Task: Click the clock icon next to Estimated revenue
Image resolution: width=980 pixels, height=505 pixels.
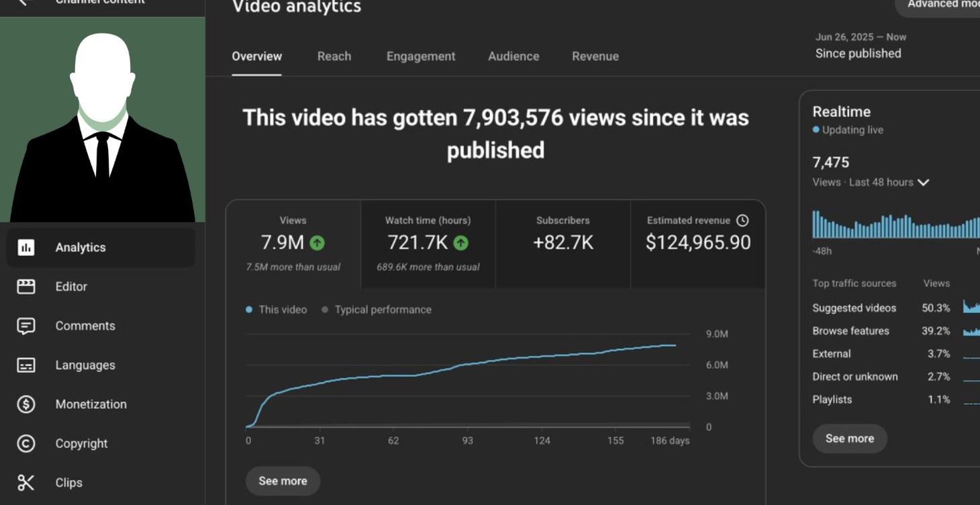Action: point(742,220)
